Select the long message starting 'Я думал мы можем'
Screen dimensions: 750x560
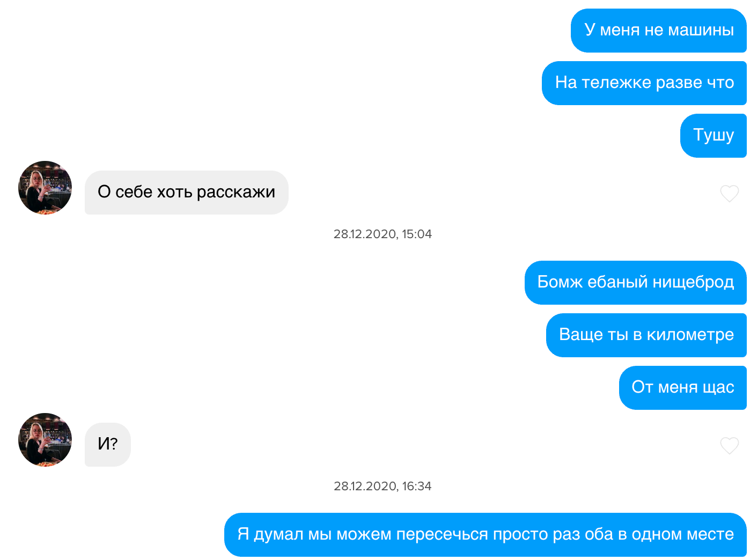click(486, 535)
